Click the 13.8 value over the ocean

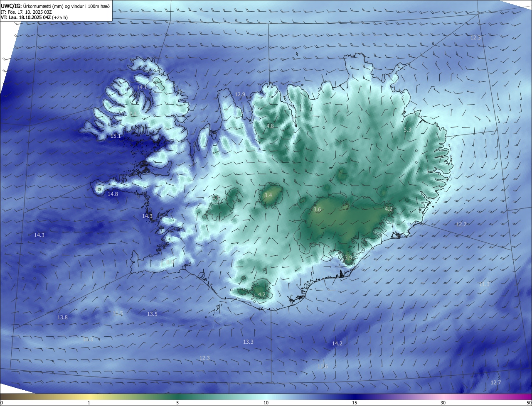point(62,317)
